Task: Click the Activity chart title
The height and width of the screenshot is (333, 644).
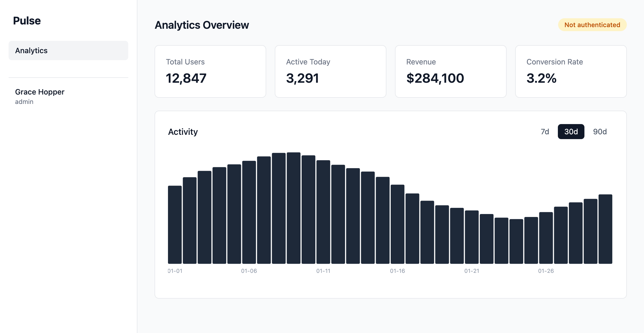Action: tap(183, 132)
